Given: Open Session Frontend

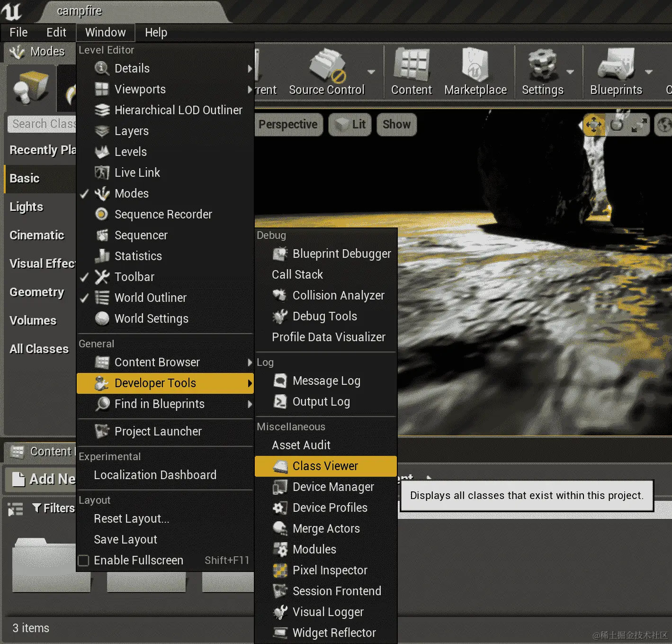Looking at the screenshot, I should (x=326, y=591).
